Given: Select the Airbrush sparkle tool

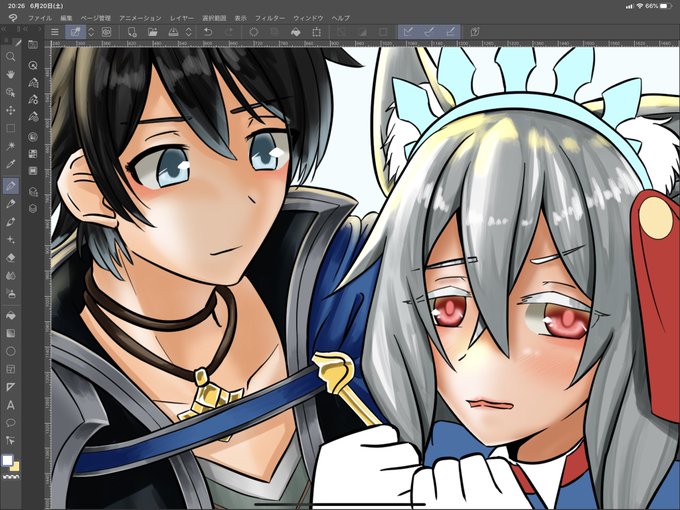Looking at the screenshot, I should pyautogui.click(x=11, y=239).
